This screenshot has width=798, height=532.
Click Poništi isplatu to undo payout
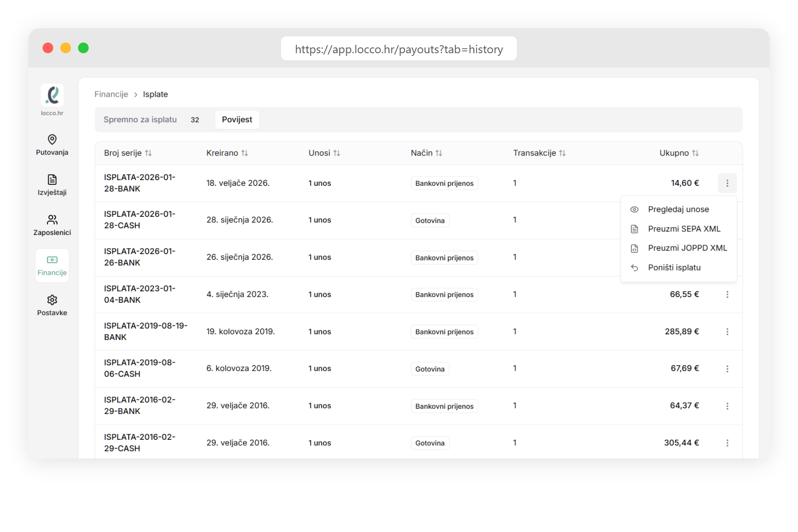674,267
